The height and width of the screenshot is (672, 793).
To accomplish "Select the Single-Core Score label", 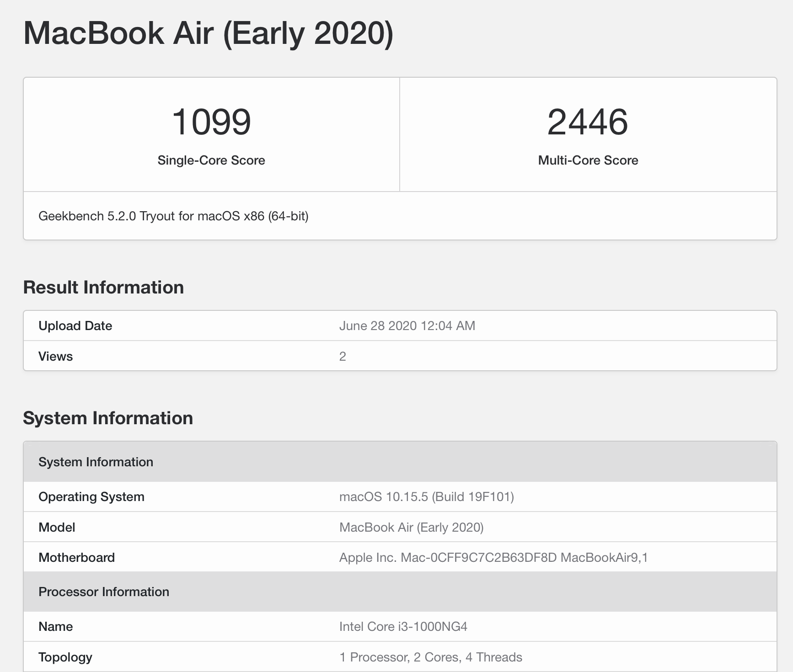I will (x=211, y=160).
